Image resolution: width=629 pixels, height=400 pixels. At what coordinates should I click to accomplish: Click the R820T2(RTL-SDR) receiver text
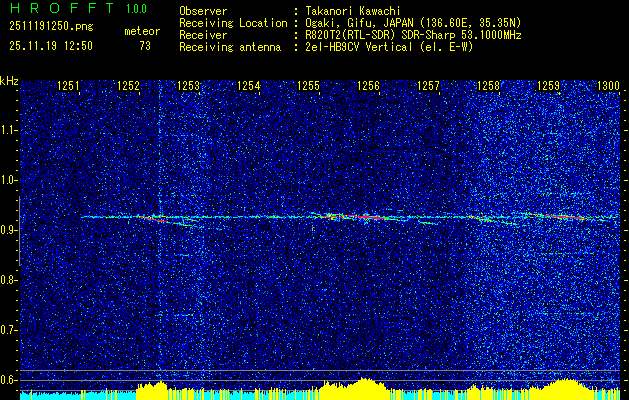pyautogui.click(x=413, y=35)
